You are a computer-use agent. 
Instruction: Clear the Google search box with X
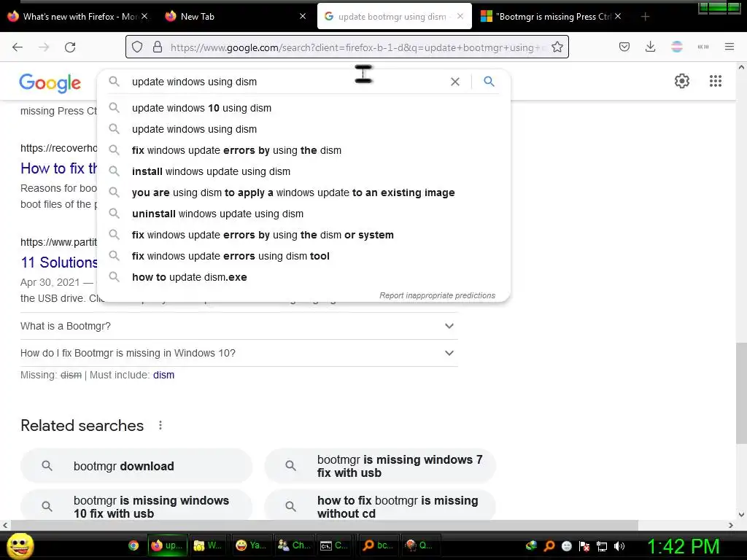(455, 82)
